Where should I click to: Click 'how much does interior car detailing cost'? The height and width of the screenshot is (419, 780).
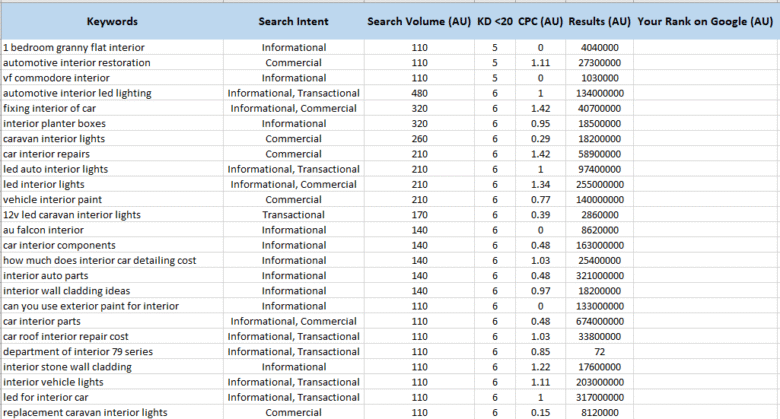(x=112, y=261)
